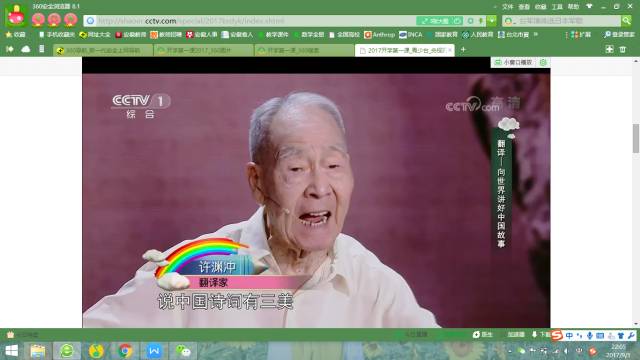Click the 医生 browser doctor status icon
This screenshot has height=360, width=640.
tap(482, 335)
